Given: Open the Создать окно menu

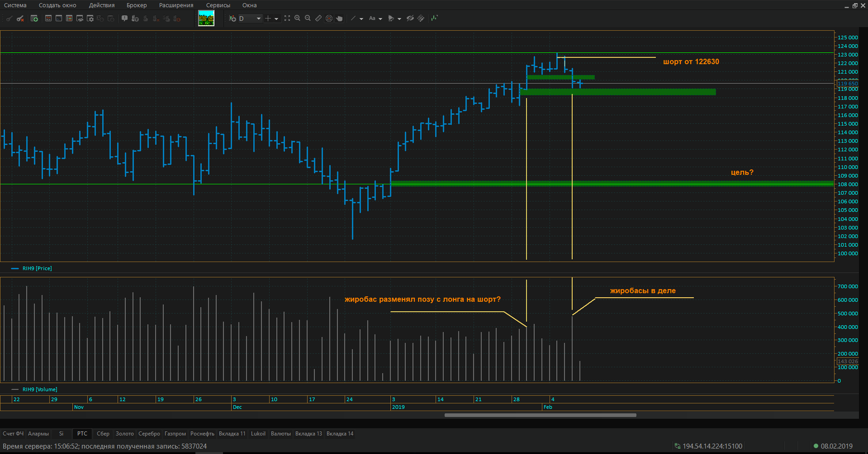Looking at the screenshot, I should point(58,5).
